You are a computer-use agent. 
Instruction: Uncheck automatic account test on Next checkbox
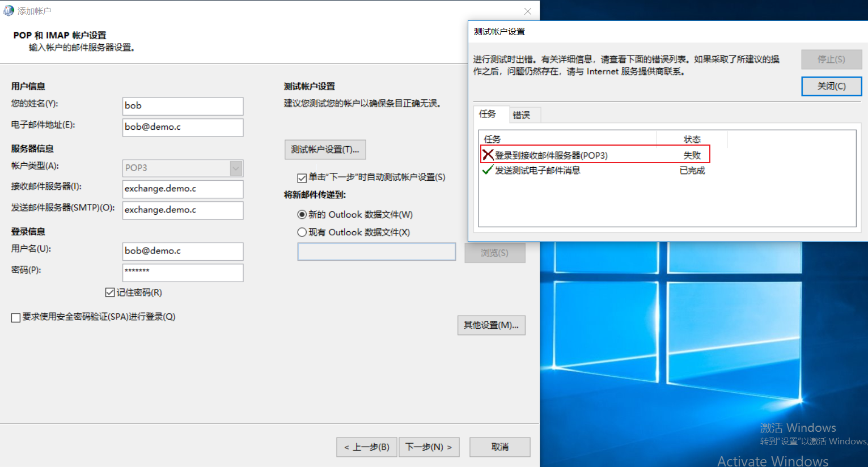pyautogui.click(x=302, y=178)
